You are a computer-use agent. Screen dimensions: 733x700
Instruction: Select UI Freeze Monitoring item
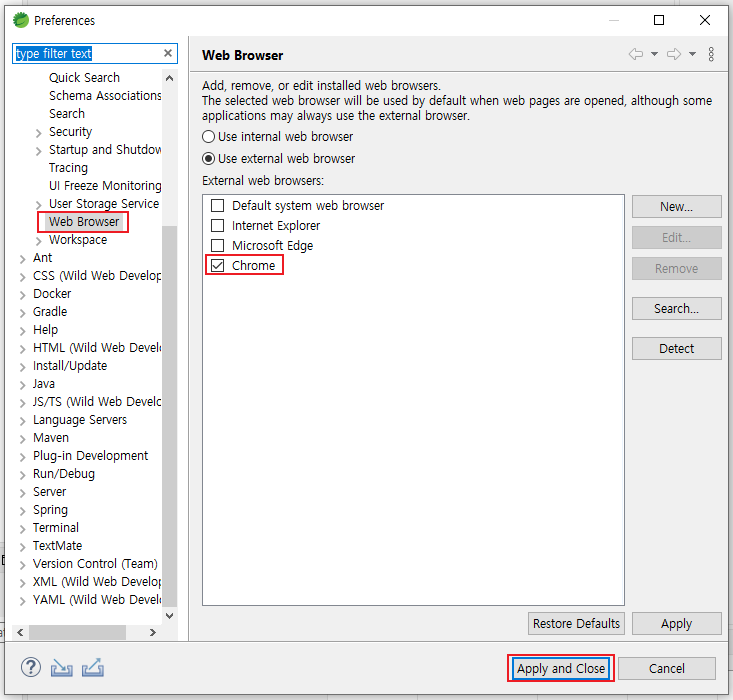[105, 186]
